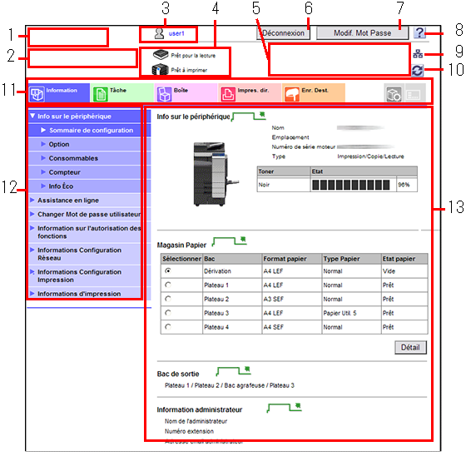466x476 pixels.
Task: Click the Impres. dir. tab icon
Action: click(x=228, y=94)
